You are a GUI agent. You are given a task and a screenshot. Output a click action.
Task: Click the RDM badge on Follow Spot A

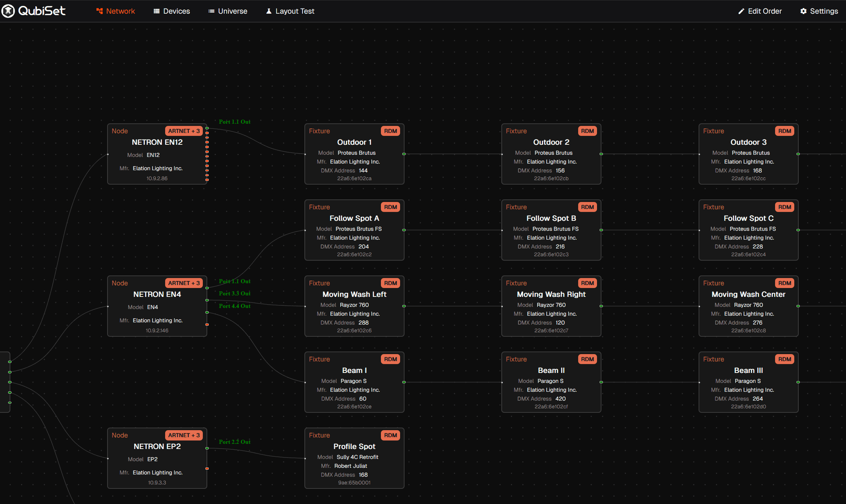[390, 207]
